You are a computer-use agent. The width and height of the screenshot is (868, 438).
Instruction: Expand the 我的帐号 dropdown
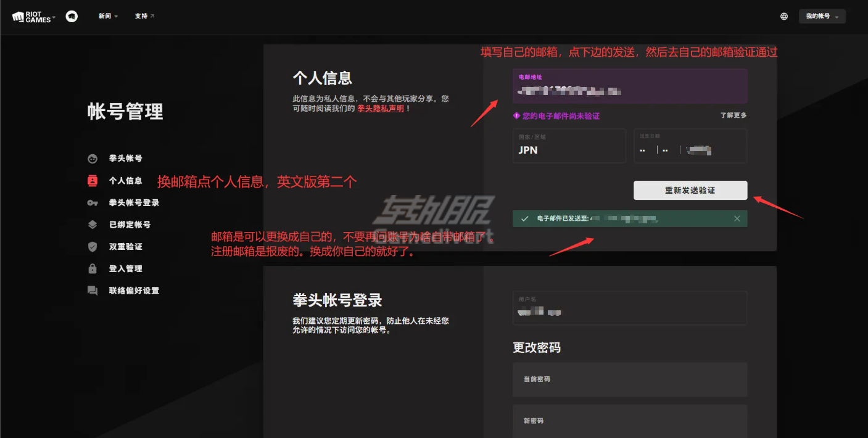coord(822,17)
